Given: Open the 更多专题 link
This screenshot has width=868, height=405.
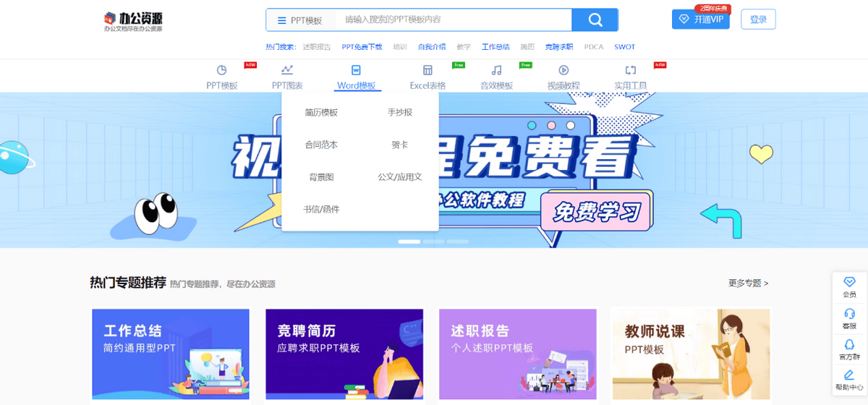Looking at the screenshot, I should click(x=748, y=283).
